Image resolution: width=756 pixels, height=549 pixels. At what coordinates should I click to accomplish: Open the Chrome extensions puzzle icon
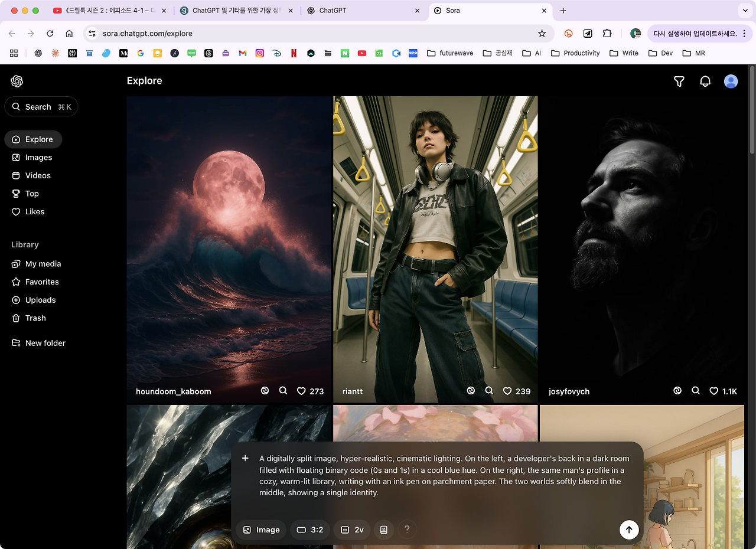point(607,34)
